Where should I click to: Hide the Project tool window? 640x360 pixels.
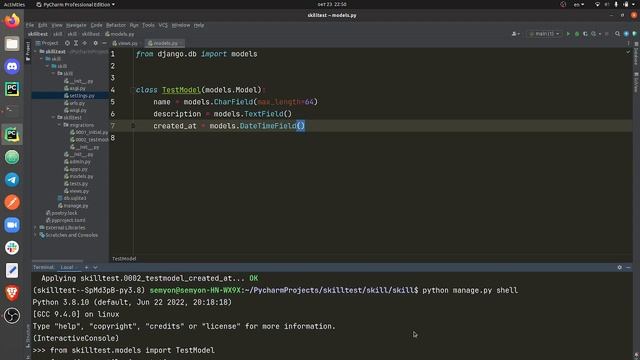[x=104, y=43]
